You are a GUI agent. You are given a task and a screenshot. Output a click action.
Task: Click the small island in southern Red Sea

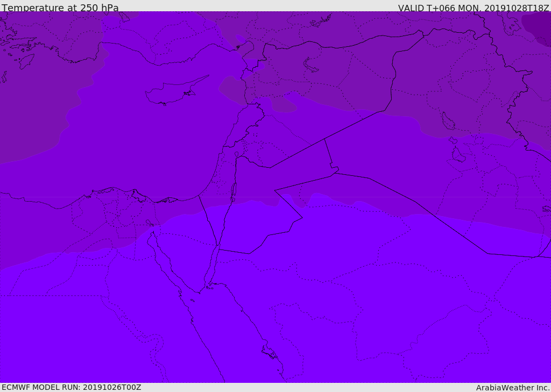269,352
